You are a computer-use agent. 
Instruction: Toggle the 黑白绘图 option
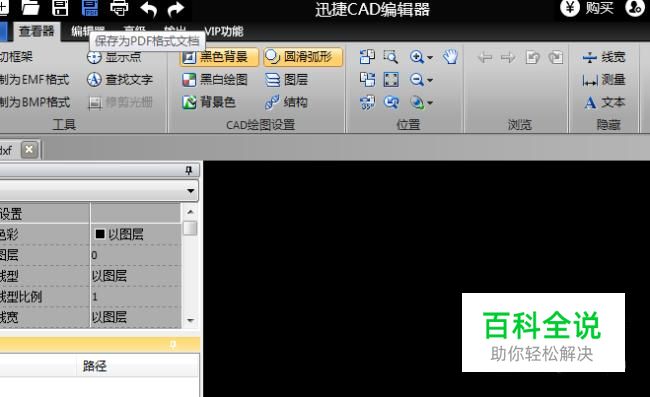215,80
